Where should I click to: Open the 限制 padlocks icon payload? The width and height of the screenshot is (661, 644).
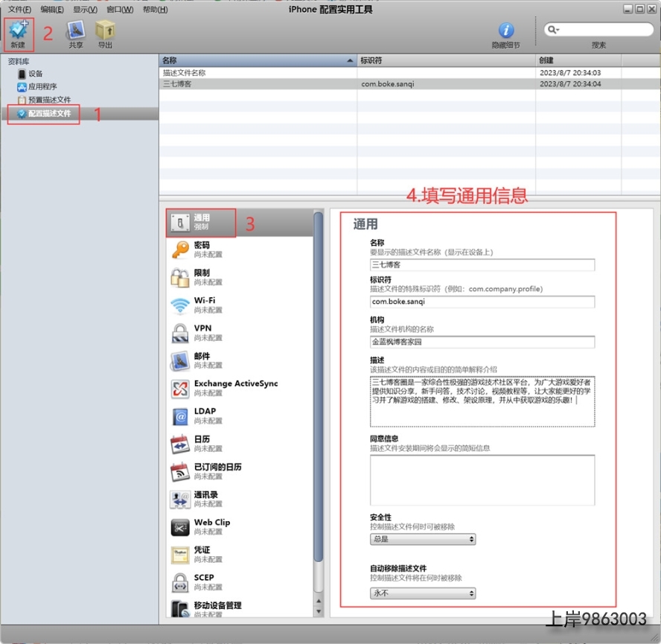[180, 278]
